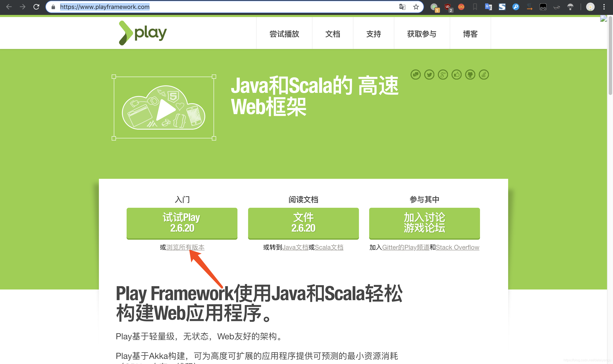Reload the Play Framework page
Image resolution: width=613 pixels, height=364 pixels.
36,7
